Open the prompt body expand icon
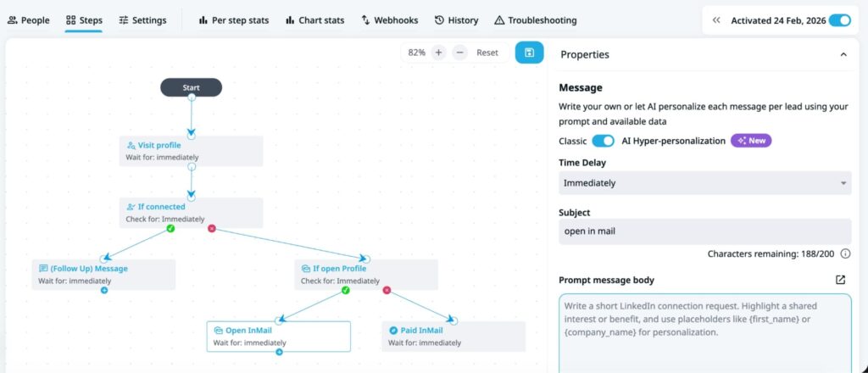Screen dimensions: 868x373 [840, 280]
